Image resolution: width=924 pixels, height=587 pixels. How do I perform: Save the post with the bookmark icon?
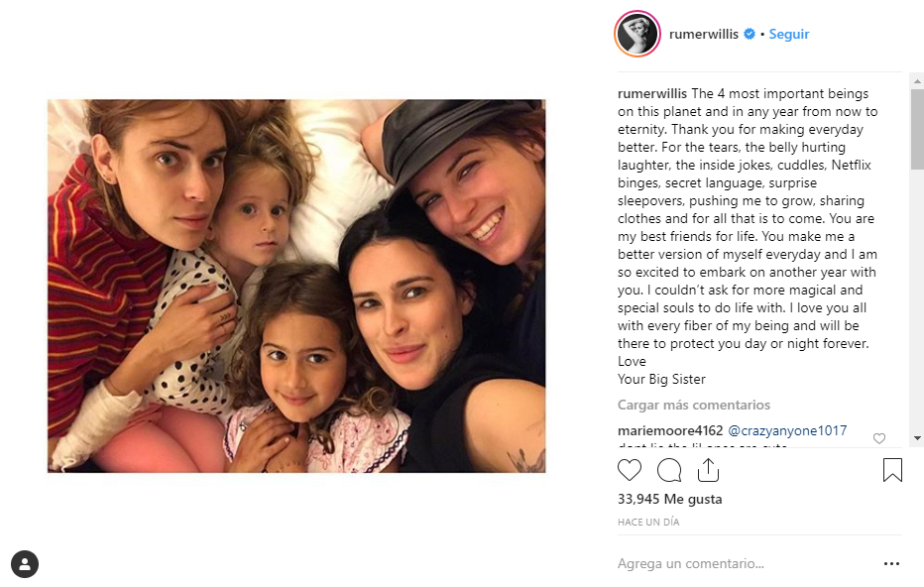point(892,470)
